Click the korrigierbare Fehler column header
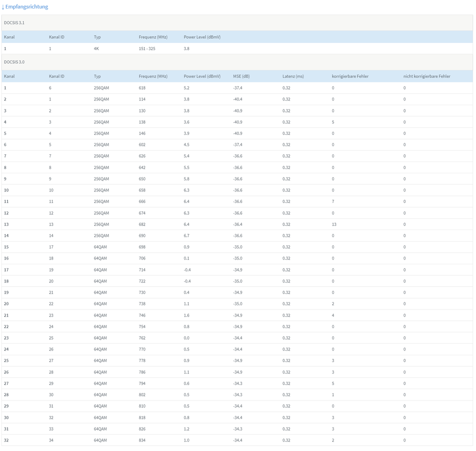Image resolution: width=476 pixels, height=451 pixels. (350, 76)
